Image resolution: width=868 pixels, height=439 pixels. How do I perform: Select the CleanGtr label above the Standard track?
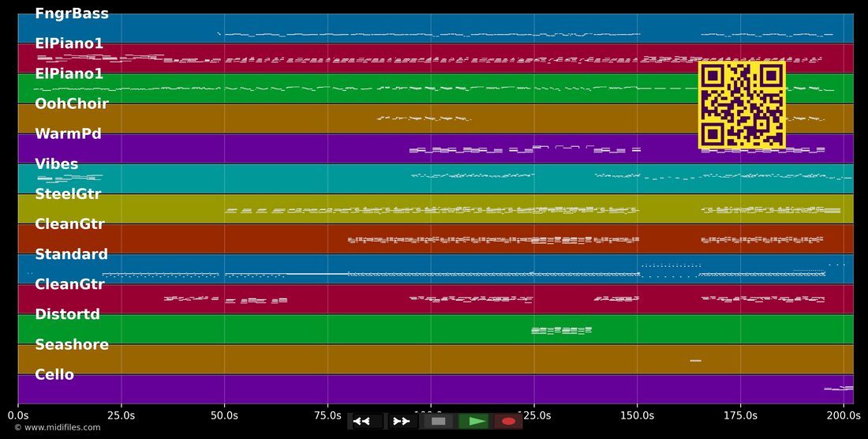tap(69, 224)
